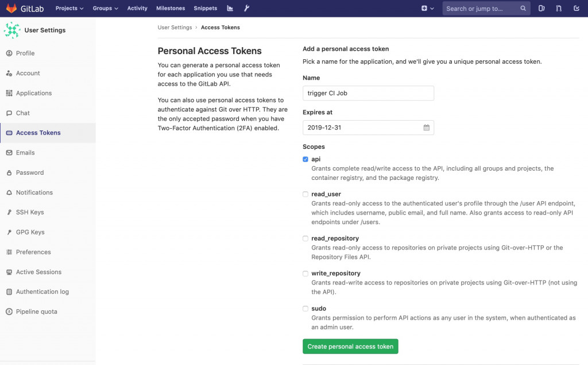The width and height of the screenshot is (588, 365).
Task: Go to SSH Keys in sidebar
Action: point(30,212)
